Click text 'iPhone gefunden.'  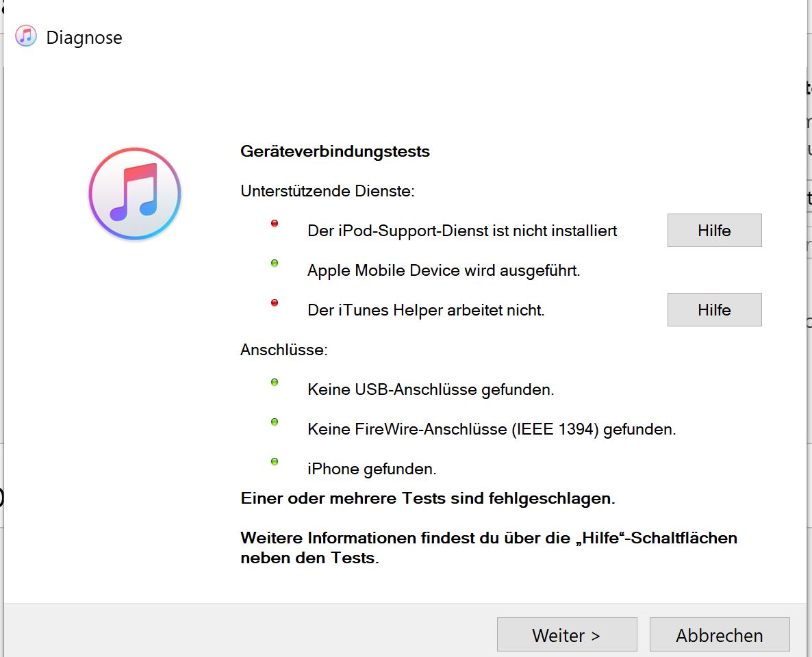click(x=372, y=469)
